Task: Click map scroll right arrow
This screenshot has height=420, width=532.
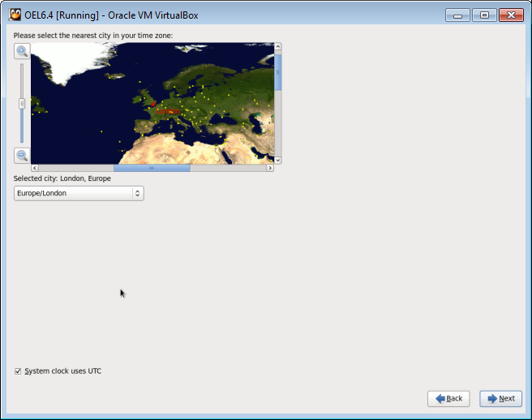Action: 270,168
